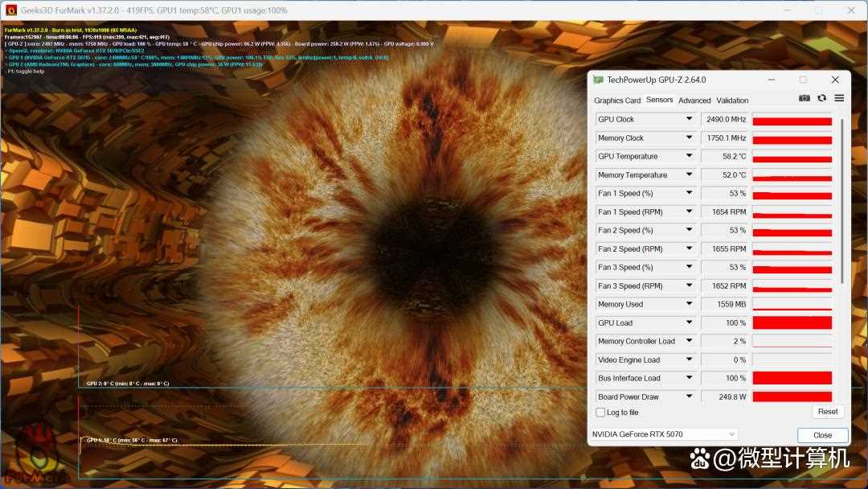The image size is (868, 489).
Task: Open the Memory Clock sensor dropdown
Action: pyautogui.click(x=690, y=138)
